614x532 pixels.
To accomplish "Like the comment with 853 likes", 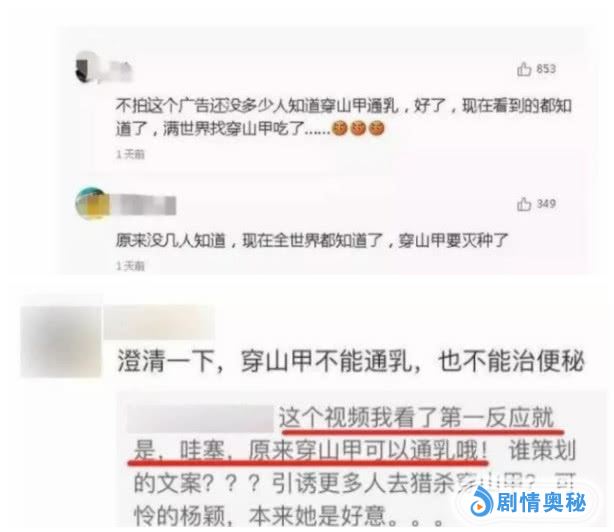I will [524, 69].
